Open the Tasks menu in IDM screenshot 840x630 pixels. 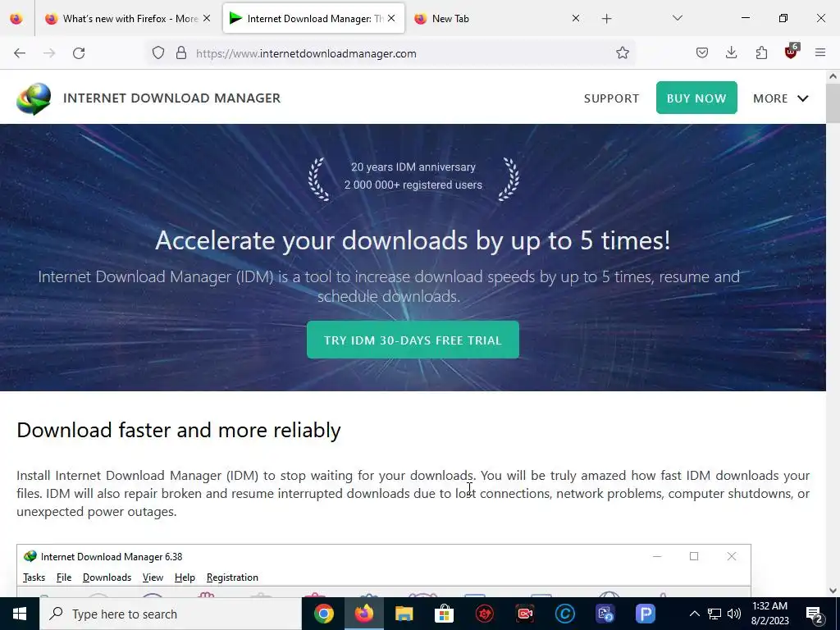(x=34, y=577)
